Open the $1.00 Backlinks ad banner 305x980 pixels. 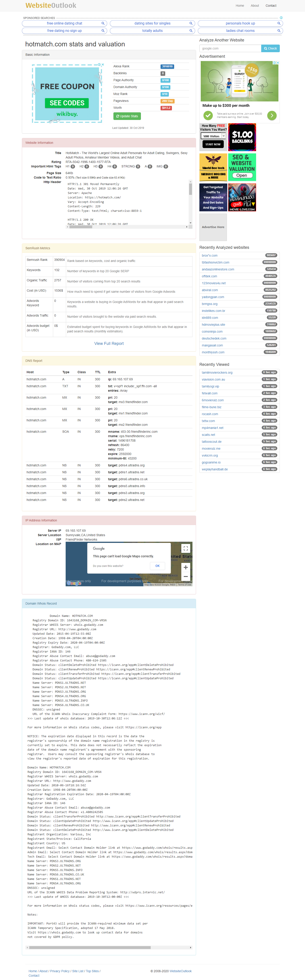tap(242, 137)
